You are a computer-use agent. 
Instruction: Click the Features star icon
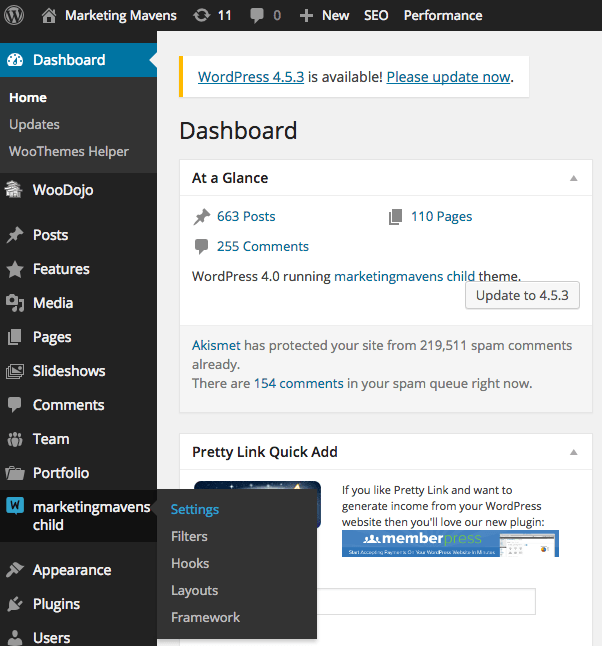tap(15, 269)
